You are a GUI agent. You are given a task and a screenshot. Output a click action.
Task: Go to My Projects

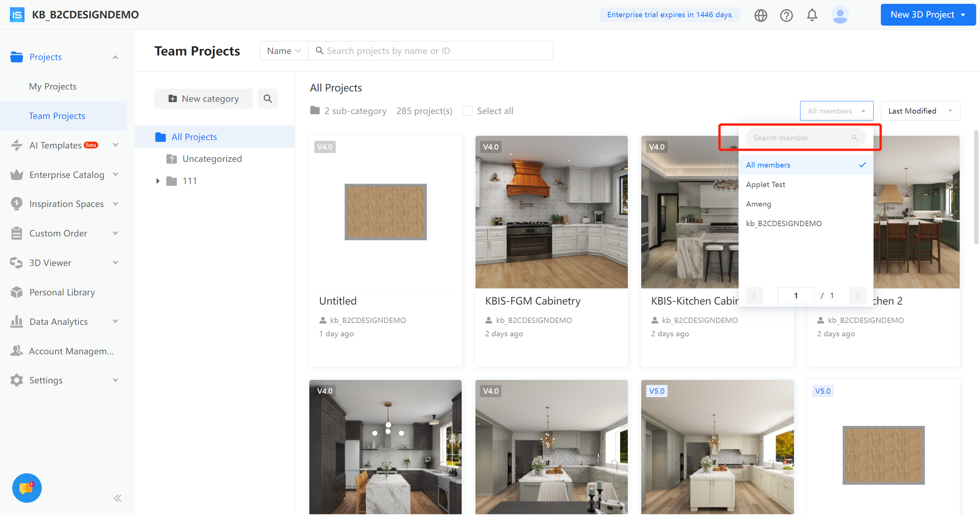point(53,86)
